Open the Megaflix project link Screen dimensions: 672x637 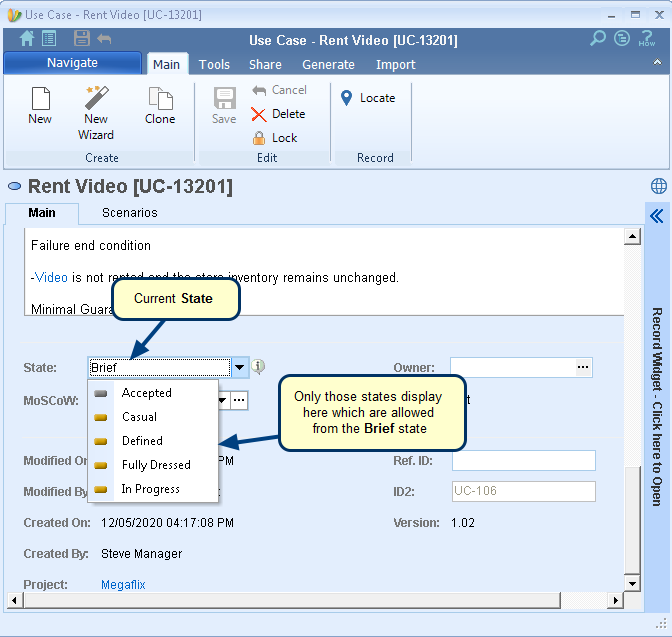(x=123, y=585)
